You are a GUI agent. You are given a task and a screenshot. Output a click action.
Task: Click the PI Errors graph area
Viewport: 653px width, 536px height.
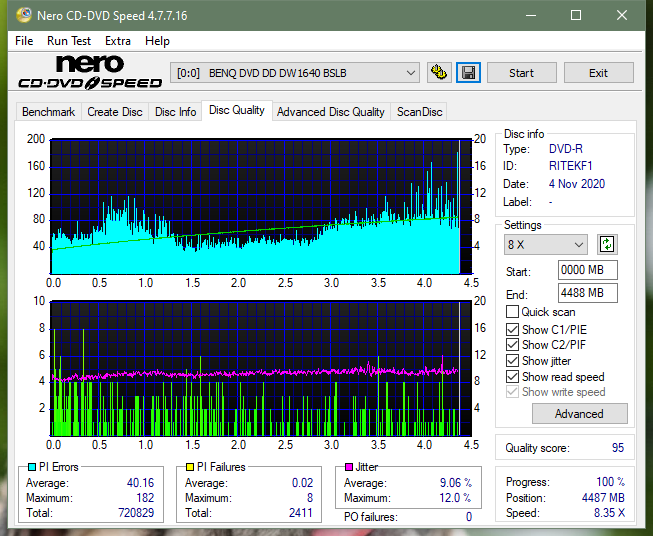point(261,207)
